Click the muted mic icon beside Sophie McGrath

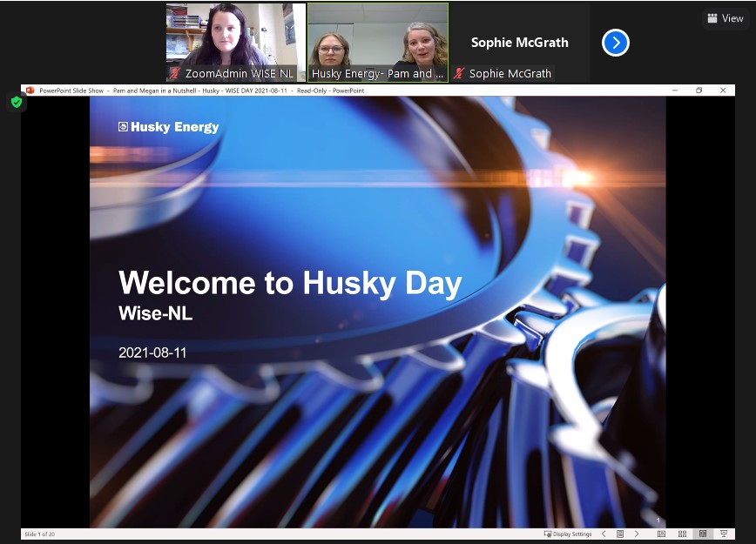click(459, 74)
